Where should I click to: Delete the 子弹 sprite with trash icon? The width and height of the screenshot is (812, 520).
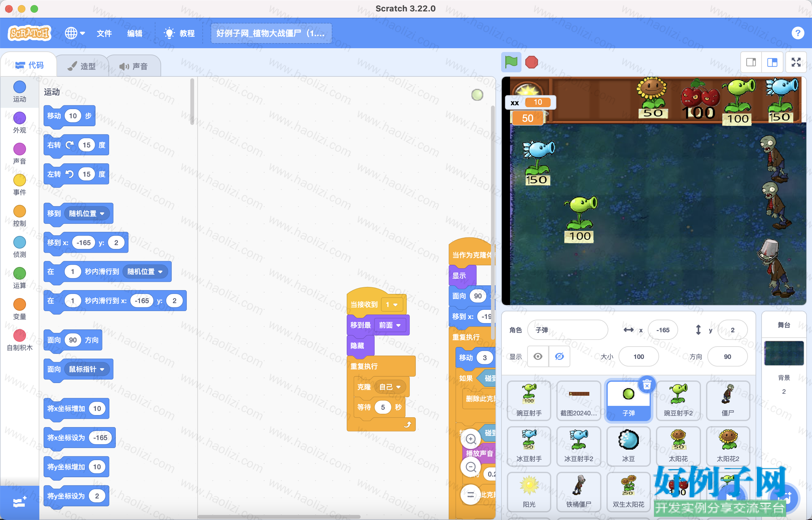click(647, 385)
